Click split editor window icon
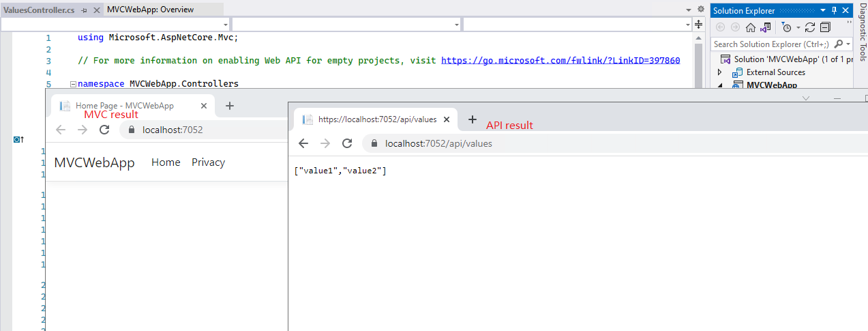 click(698, 25)
